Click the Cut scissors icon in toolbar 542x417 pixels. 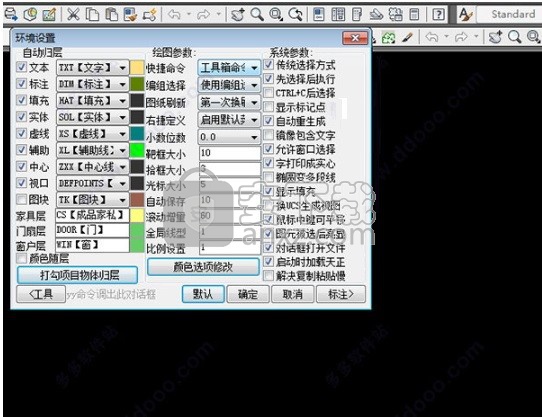73,15
